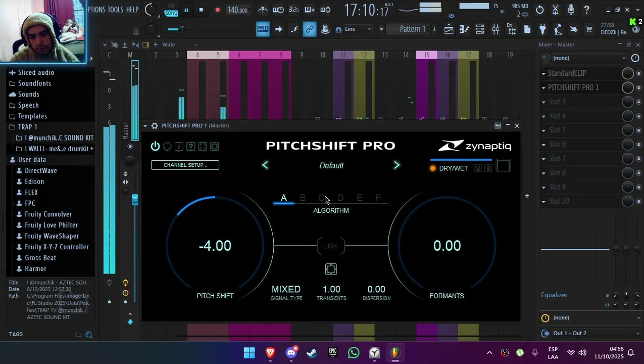Click the FORMANTS knob value 0.00
The width and height of the screenshot is (644, 364).
click(x=447, y=246)
